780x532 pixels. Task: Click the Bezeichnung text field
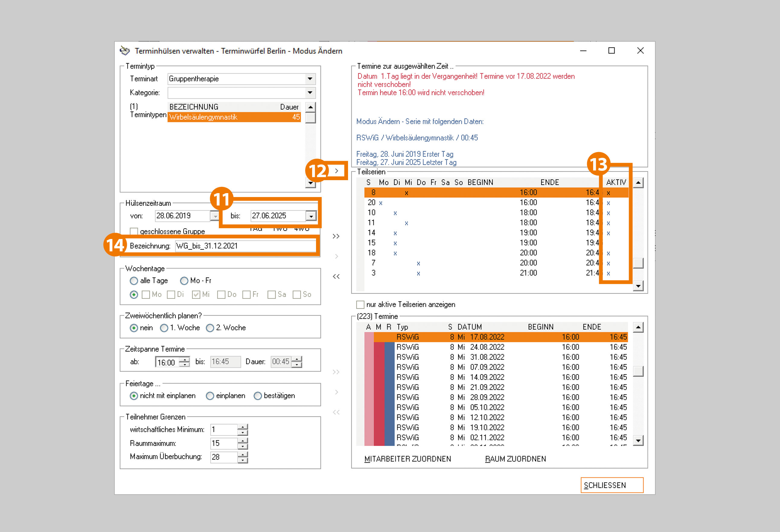(x=245, y=246)
